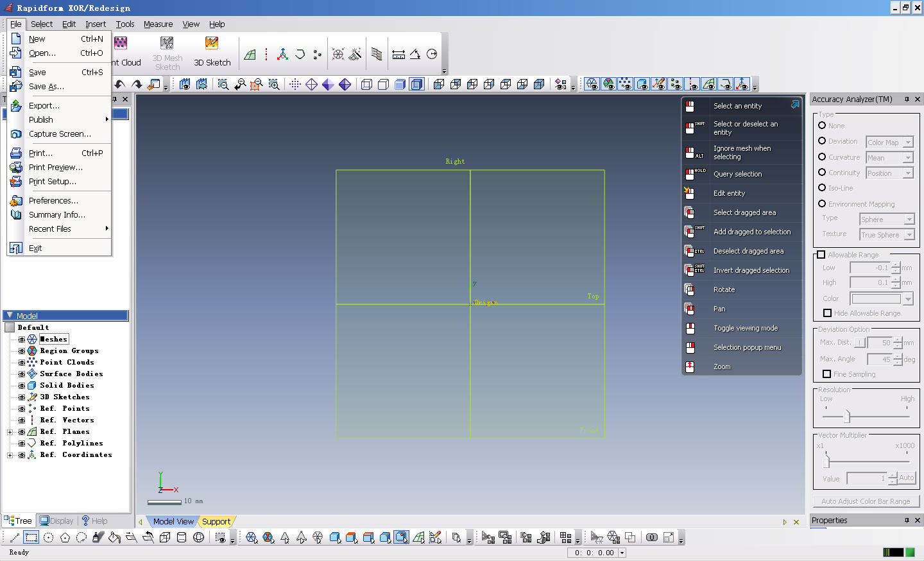Click the Meshes tree item icon
924x561 pixels.
coord(32,339)
